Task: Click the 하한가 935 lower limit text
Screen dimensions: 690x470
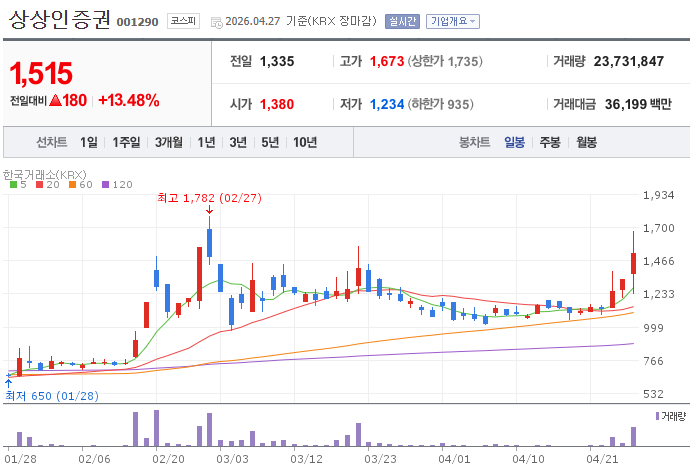Action: (440, 104)
